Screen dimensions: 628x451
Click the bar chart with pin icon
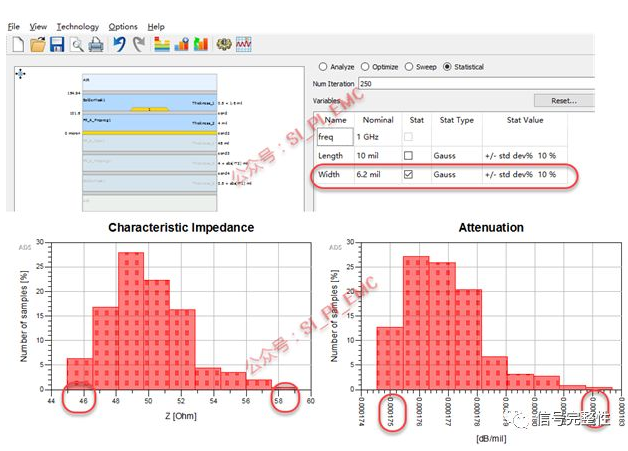click(181, 44)
